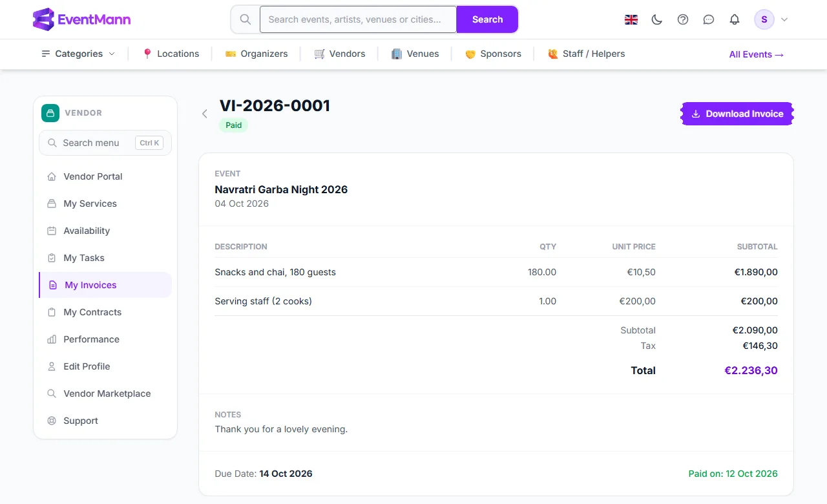The image size is (827, 504).
Task: Click the EventMann logo
Action: (x=81, y=19)
